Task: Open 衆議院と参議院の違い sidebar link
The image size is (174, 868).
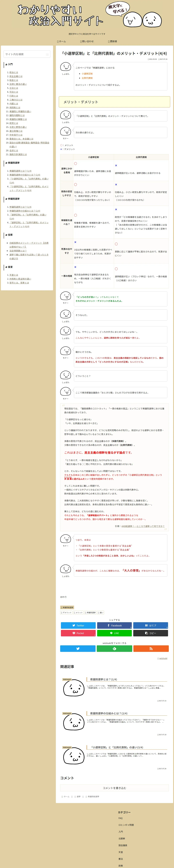Action: (20, 112)
